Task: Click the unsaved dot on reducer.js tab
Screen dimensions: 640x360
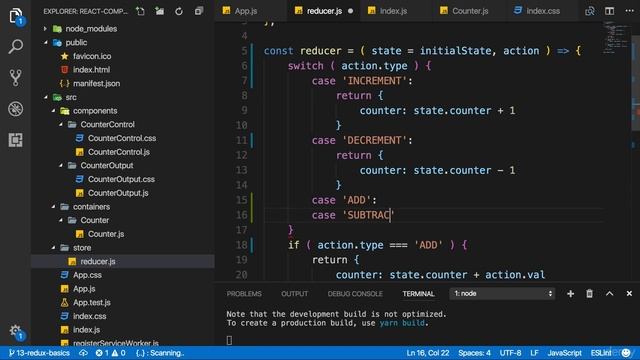Action: (x=351, y=11)
